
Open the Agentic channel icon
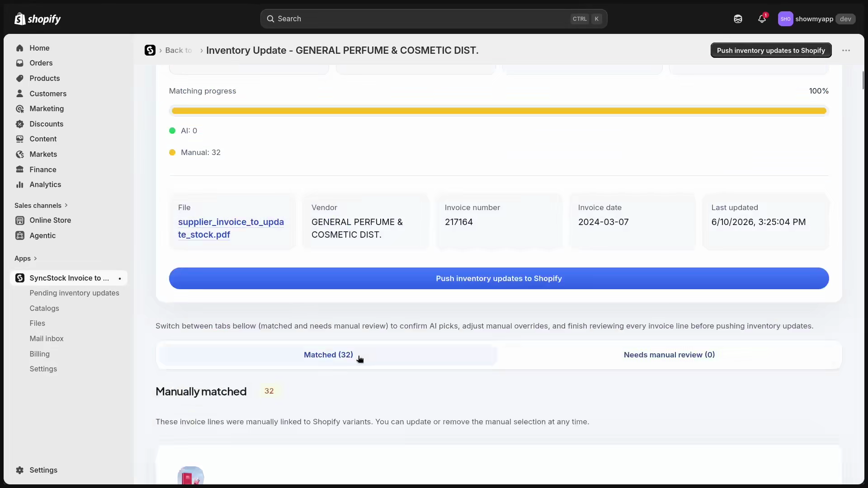pyautogui.click(x=19, y=235)
